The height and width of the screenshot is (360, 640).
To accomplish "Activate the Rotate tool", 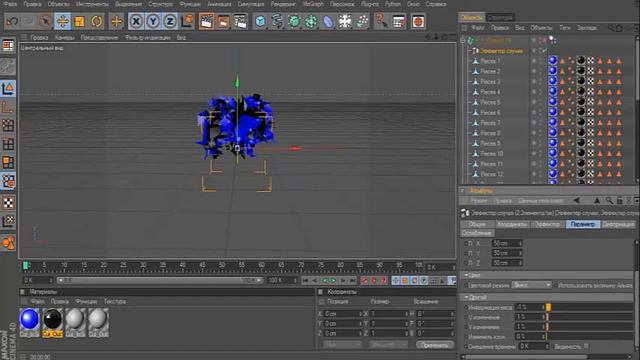I will [x=97, y=21].
